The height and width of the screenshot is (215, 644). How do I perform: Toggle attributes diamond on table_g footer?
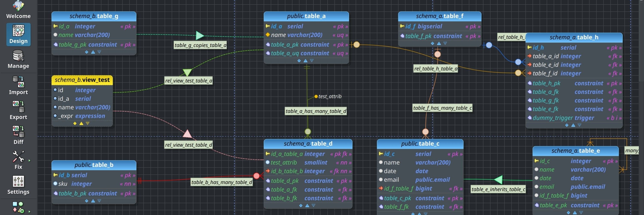87,52
